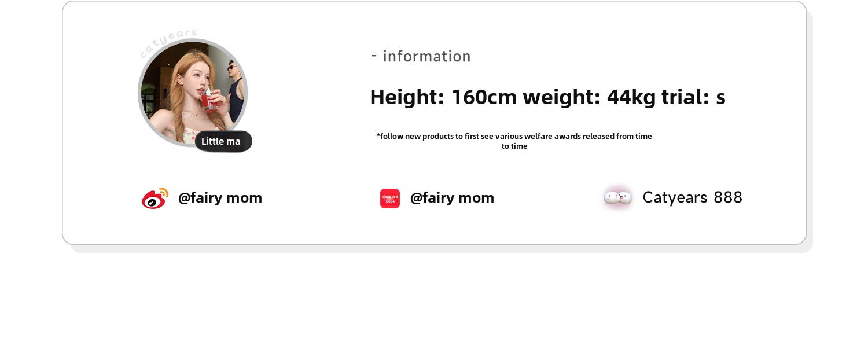Open "@fairy mom" handle beside Little Red Book
Screen dimensions: 868x338
point(452,198)
